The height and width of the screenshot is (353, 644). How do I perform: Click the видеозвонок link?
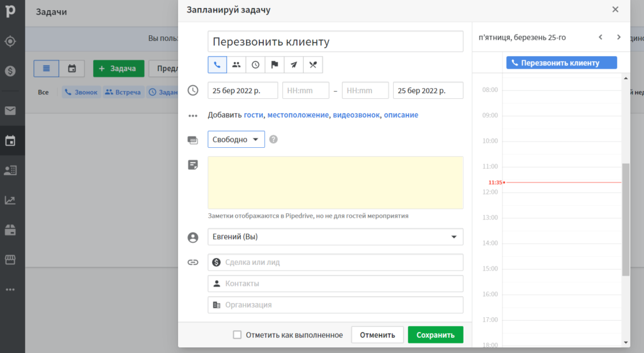[x=356, y=115]
